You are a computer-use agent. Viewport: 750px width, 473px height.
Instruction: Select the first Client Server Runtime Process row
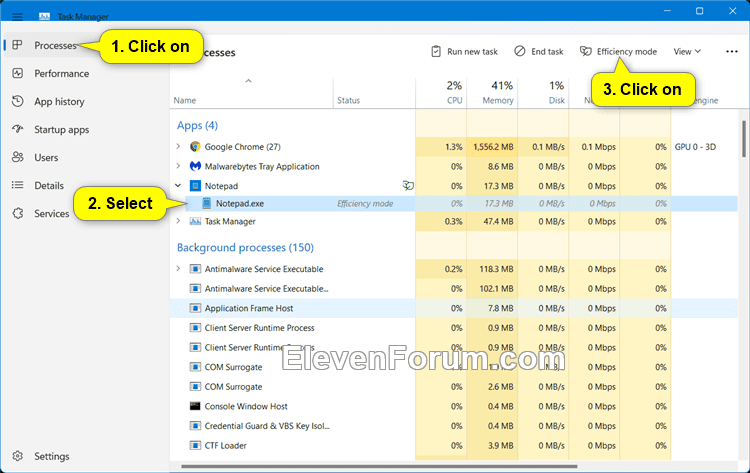453,328
